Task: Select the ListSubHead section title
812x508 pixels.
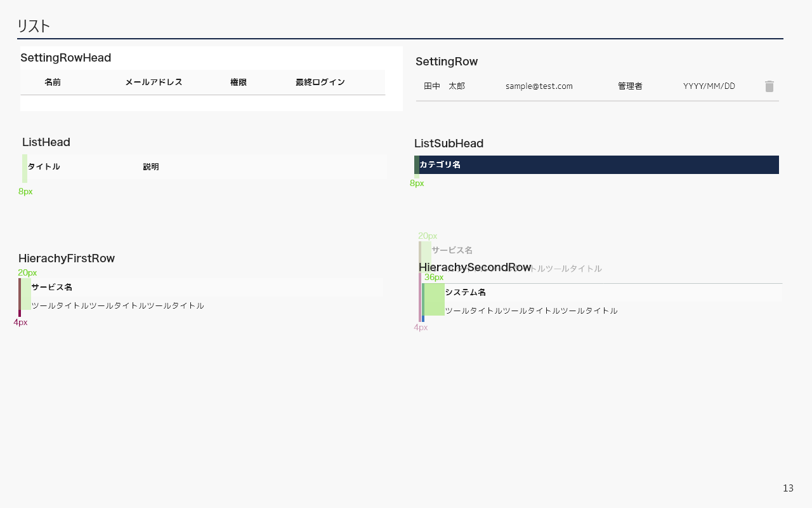Action: coord(449,144)
